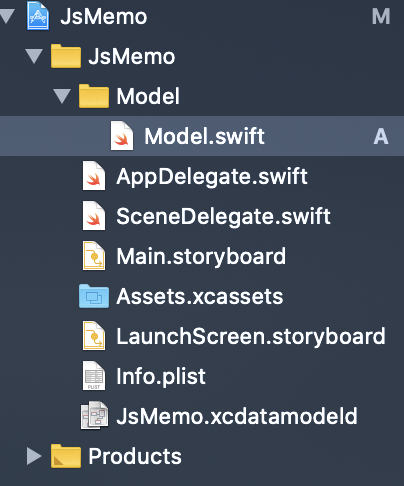Screen dimensions: 404x486
Task: Click the Model group folder icon
Action: point(94,96)
